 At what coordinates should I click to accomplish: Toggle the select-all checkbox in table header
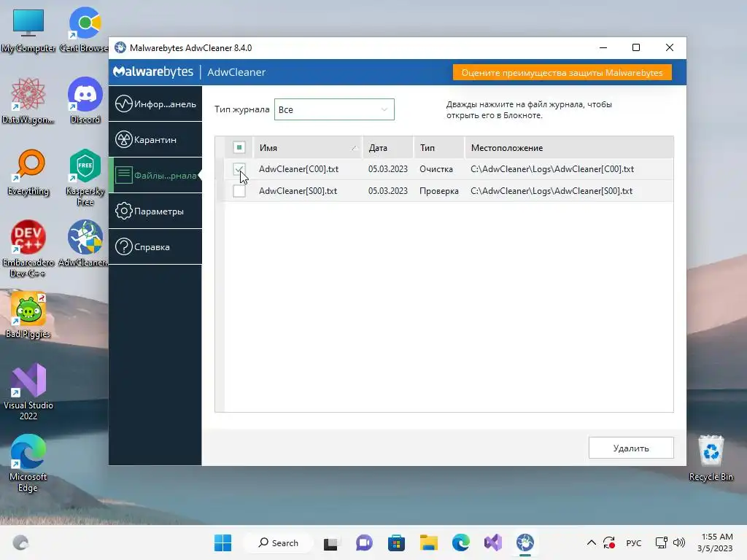[x=239, y=147]
